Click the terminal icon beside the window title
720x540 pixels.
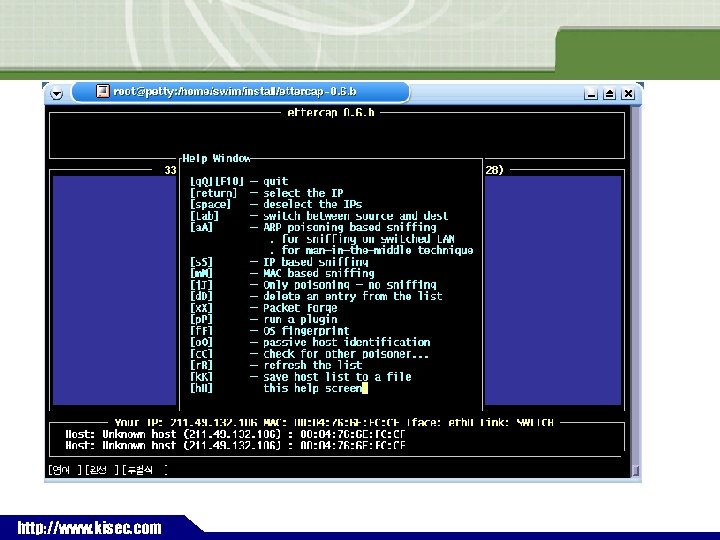(102, 91)
